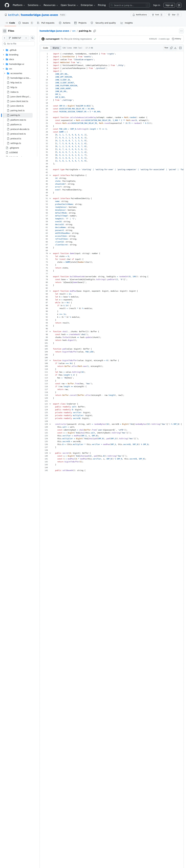Image resolution: width=186 pixels, height=868 pixels.
Task: Collapse the Files side panel
Action: pyautogui.click(x=5, y=31)
